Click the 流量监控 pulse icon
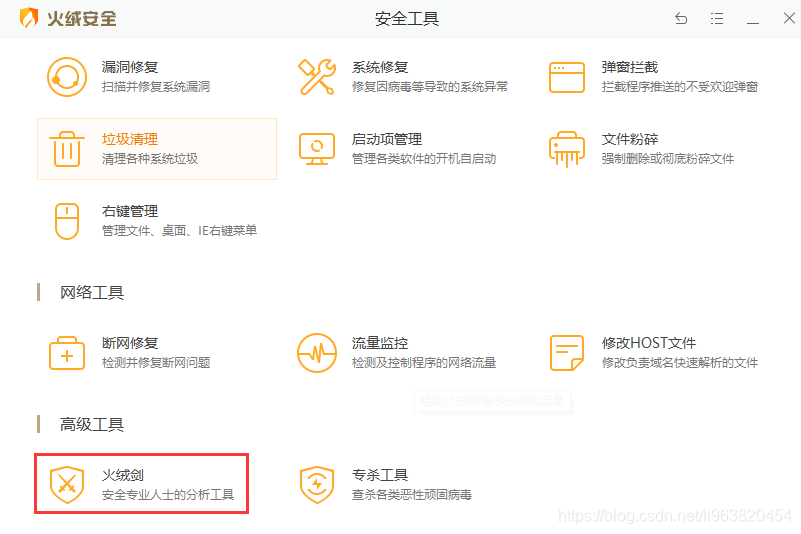This screenshot has height=534, width=801. pos(317,353)
